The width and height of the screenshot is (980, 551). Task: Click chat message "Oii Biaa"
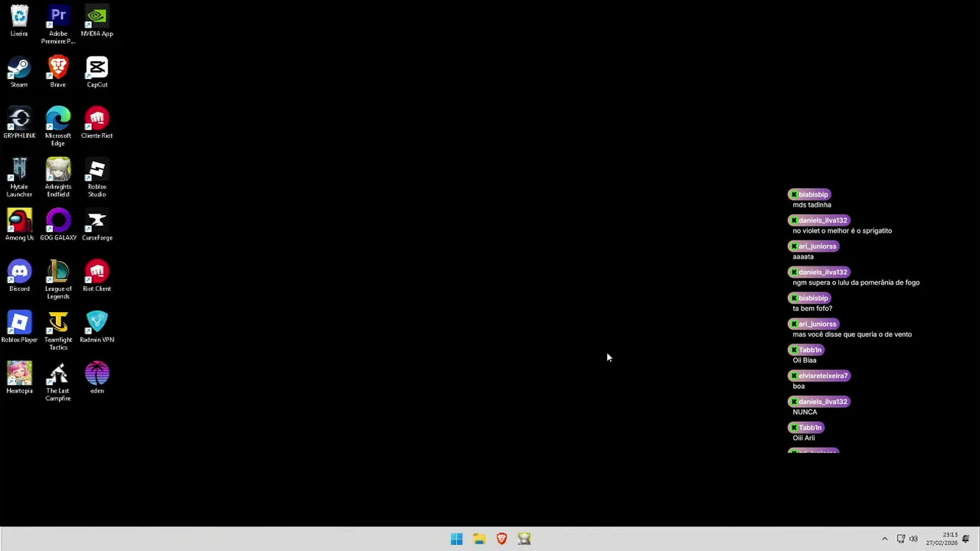[x=805, y=360]
